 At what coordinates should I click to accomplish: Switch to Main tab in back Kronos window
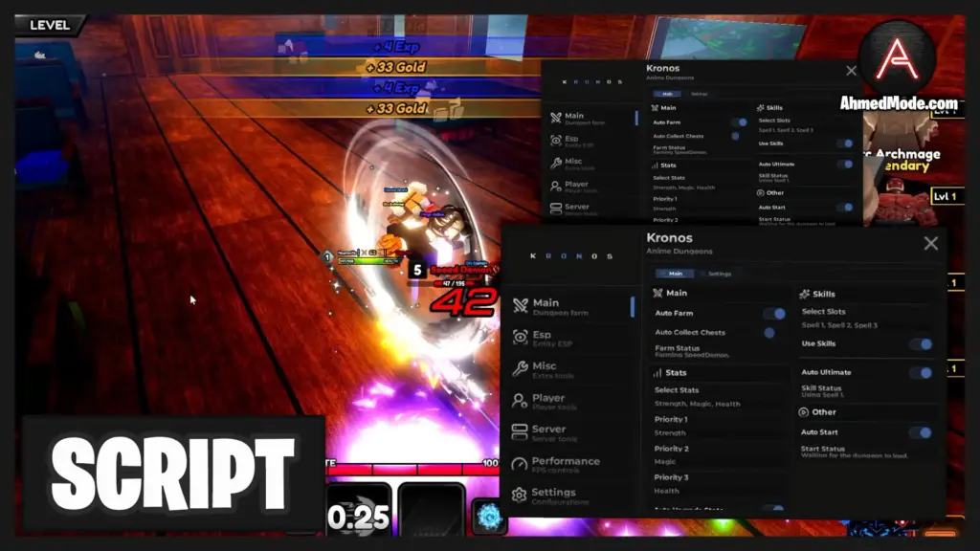[x=667, y=94]
